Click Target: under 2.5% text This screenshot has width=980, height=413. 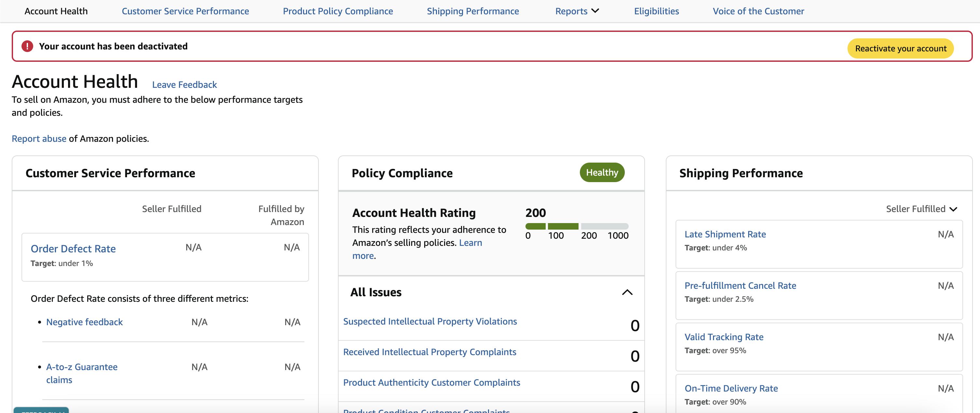click(x=719, y=299)
